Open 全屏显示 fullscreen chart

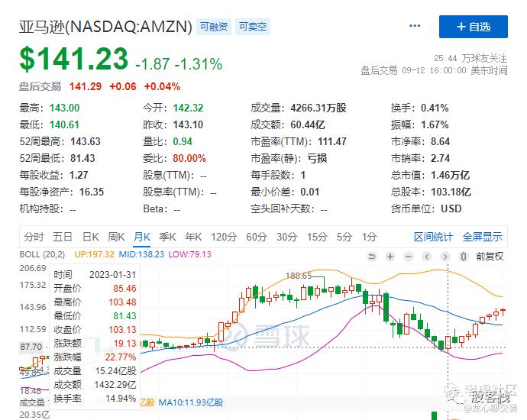coord(482,237)
